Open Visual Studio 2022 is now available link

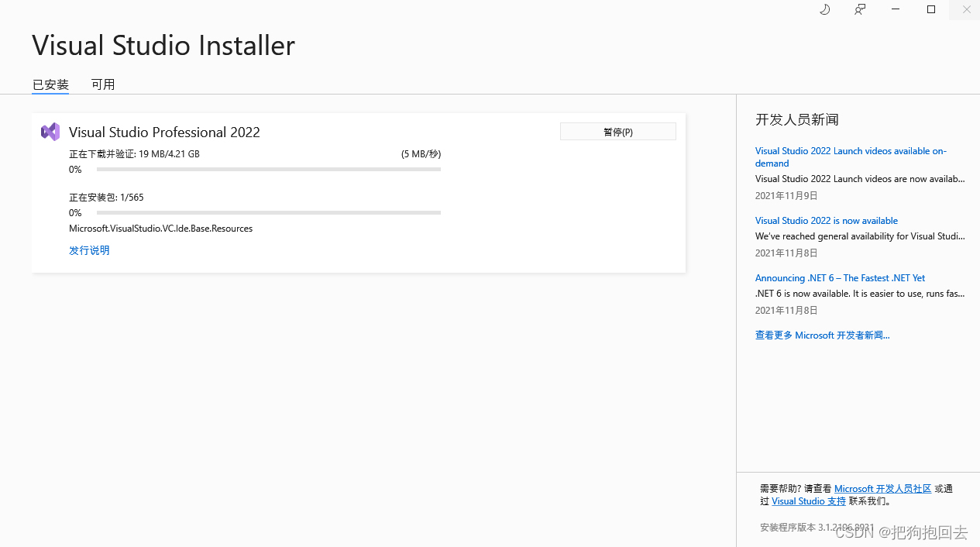pyautogui.click(x=827, y=221)
